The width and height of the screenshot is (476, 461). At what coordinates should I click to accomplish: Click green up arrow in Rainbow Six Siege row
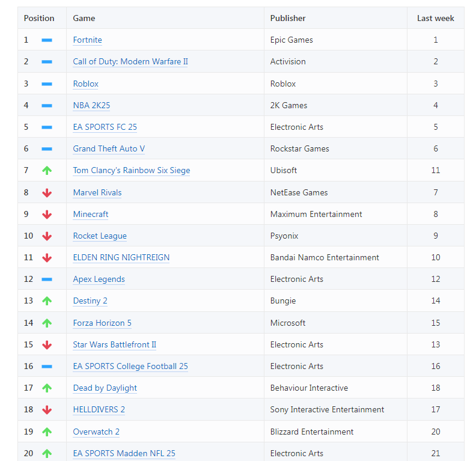47,171
